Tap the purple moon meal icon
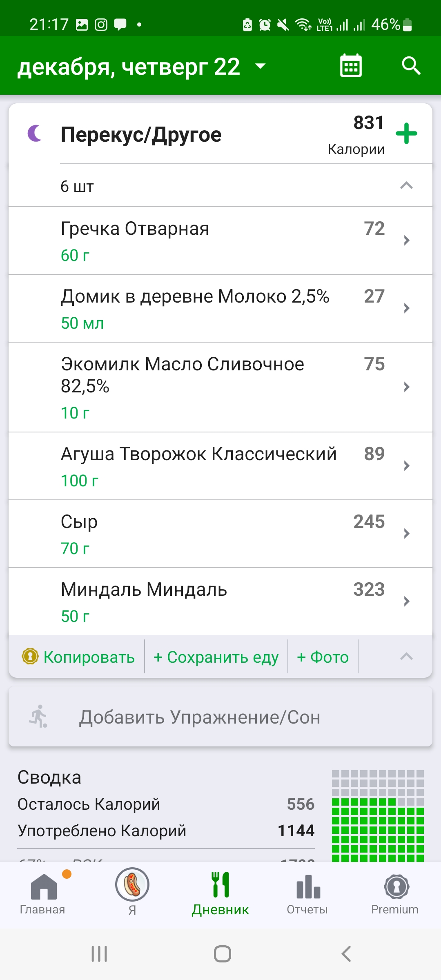 pos(35,134)
